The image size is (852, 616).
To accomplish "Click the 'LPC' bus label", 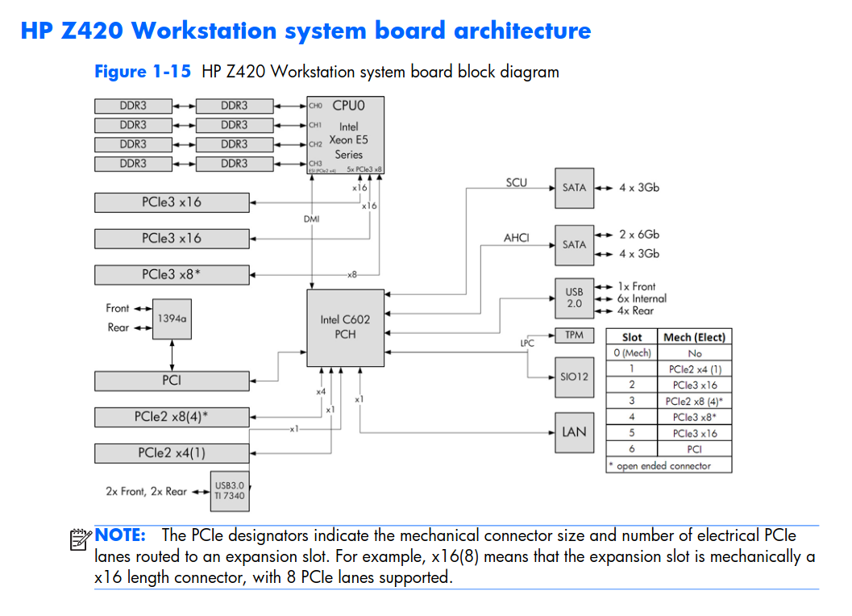I will coord(527,343).
